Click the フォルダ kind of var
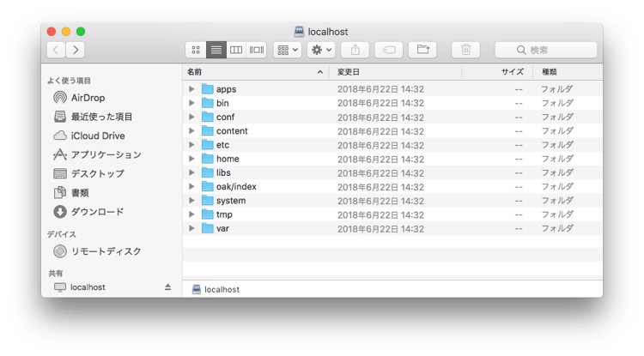The height and width of the screenshot is (356, 644). point(557,228)
